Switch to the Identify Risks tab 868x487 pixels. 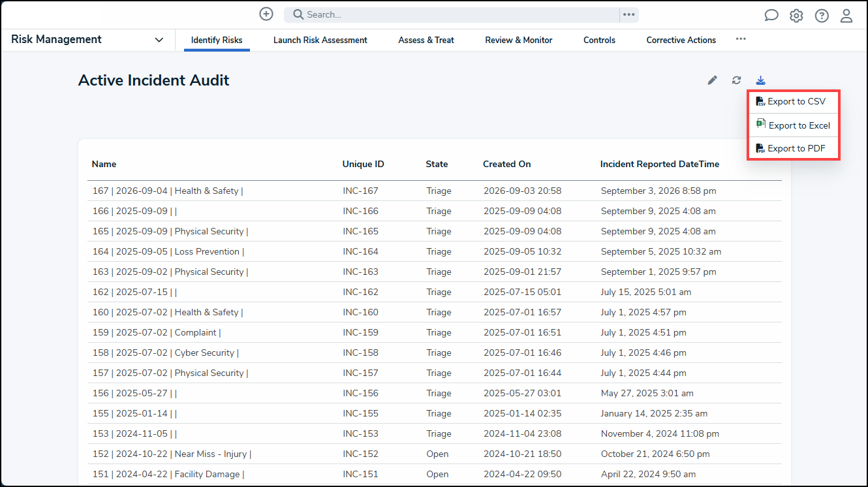217,40
